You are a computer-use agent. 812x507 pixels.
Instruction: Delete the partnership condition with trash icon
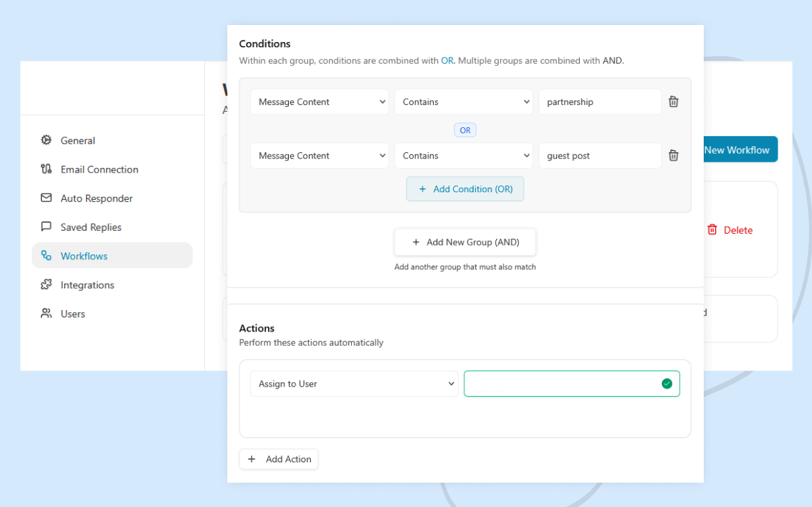tap(673, 102)
